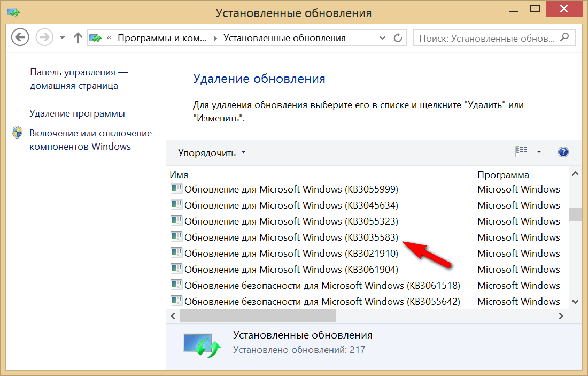Image resolution: width=588 pixels, height=376 pixels.
Task: Minimize the Установленные обновления window
Action: coord(513,11)
